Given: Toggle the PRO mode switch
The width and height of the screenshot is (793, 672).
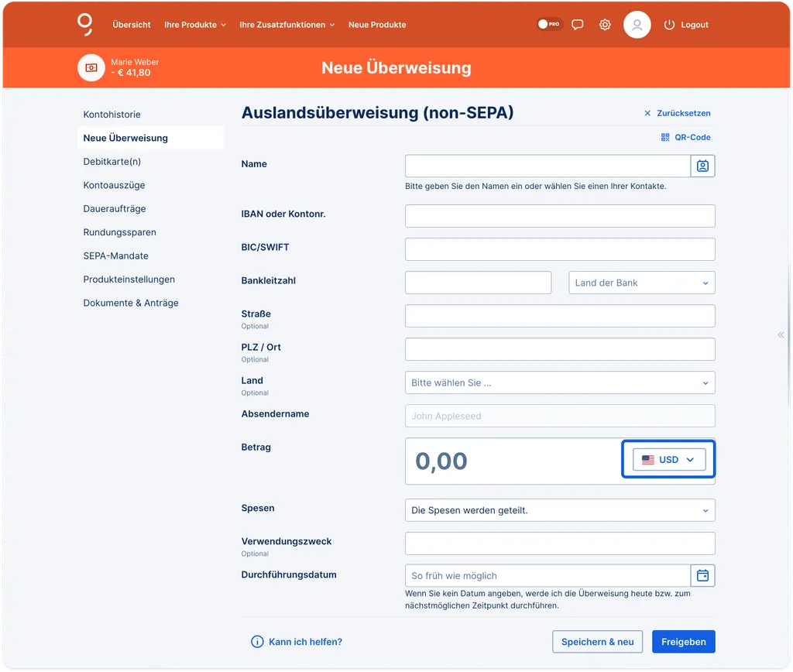Looking at the screenshot, I should pyautogui.click(x=549, y=24).
